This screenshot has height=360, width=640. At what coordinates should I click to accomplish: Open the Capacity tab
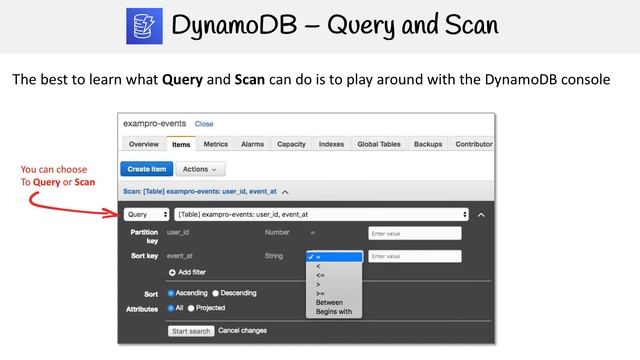tap(291, 144)
